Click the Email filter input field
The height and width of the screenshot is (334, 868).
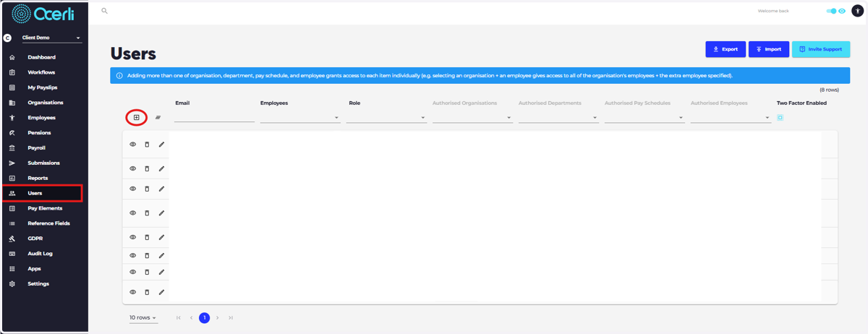[214, 116]
